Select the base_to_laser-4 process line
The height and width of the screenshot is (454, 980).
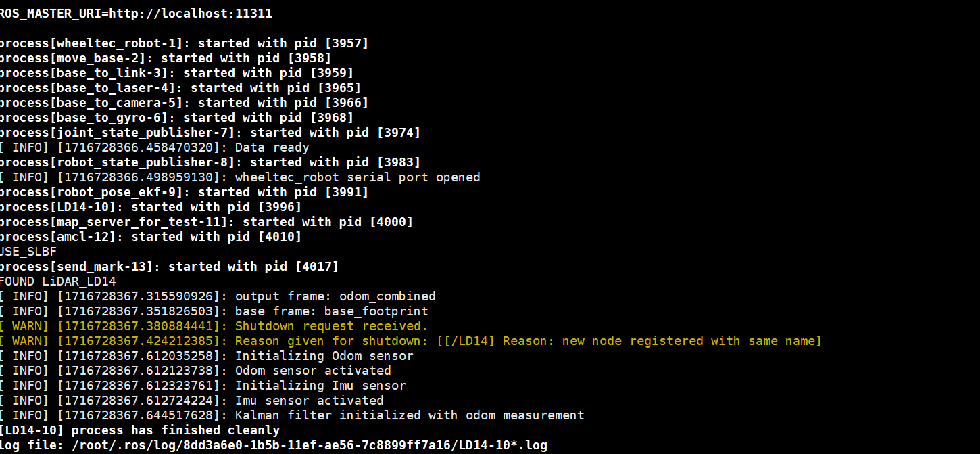pos(180,88)
